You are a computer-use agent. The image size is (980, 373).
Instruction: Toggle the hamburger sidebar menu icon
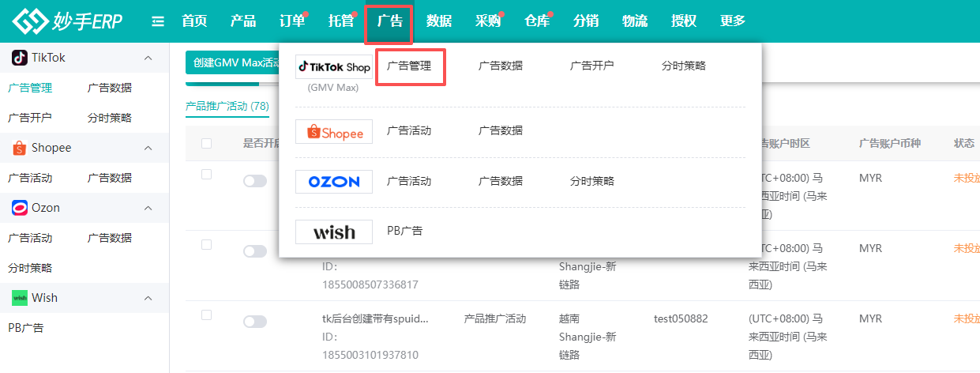(x=158, y=21)
